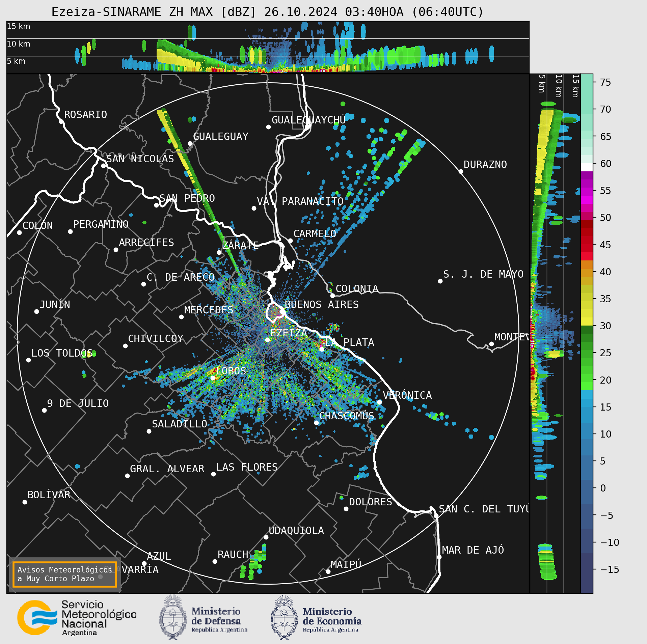Click the SALADILLO city label
This screenshot has height=644, width=647.
click(180, 424)
